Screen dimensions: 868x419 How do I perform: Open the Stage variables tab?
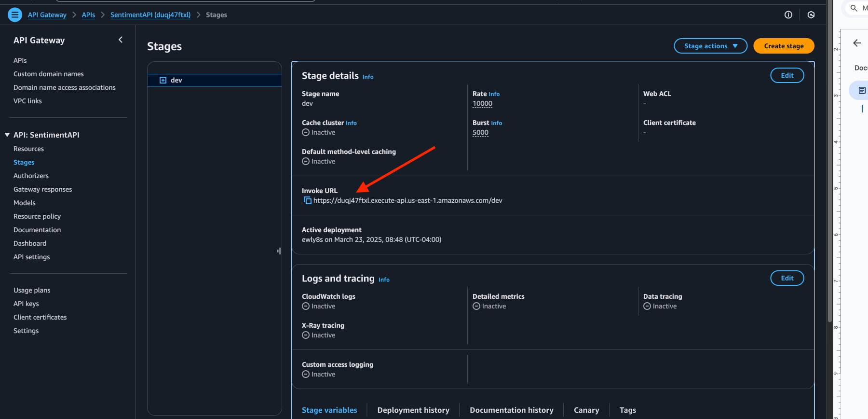pyautogui.click(x=329, y=410)
